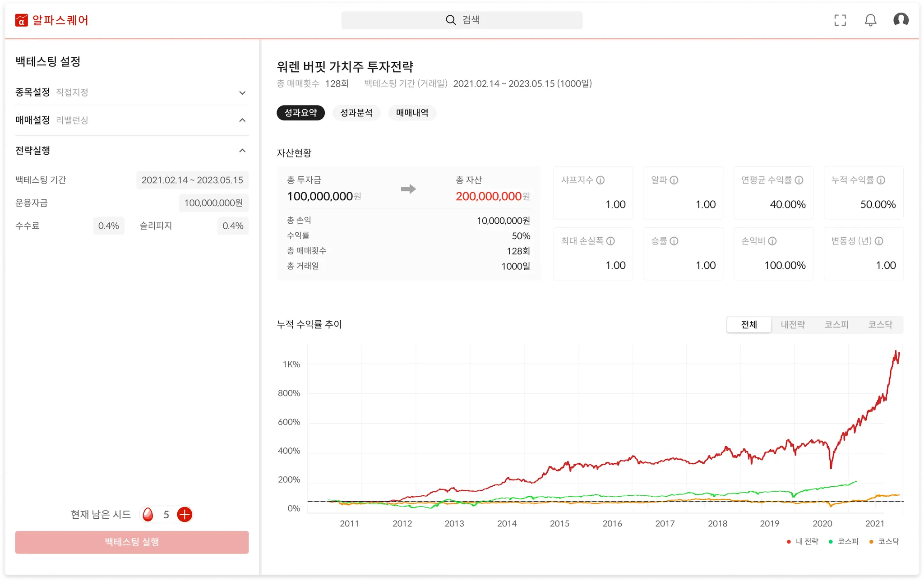Click info icon next to 최대 손실폭
The width and height of the screenshot is (924, 581).
pos(610,241)
